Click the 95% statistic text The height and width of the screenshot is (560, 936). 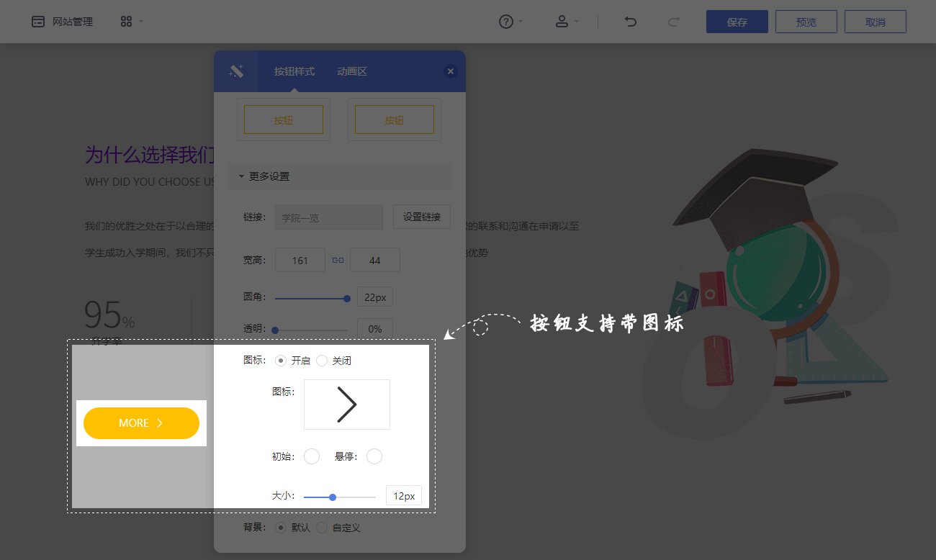(109, 315)
